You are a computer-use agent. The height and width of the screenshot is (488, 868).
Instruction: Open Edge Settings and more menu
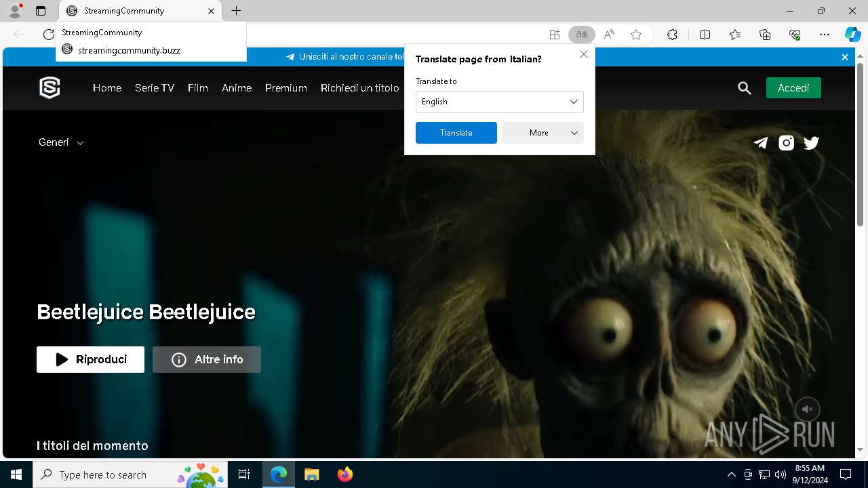tap(825, 35)
